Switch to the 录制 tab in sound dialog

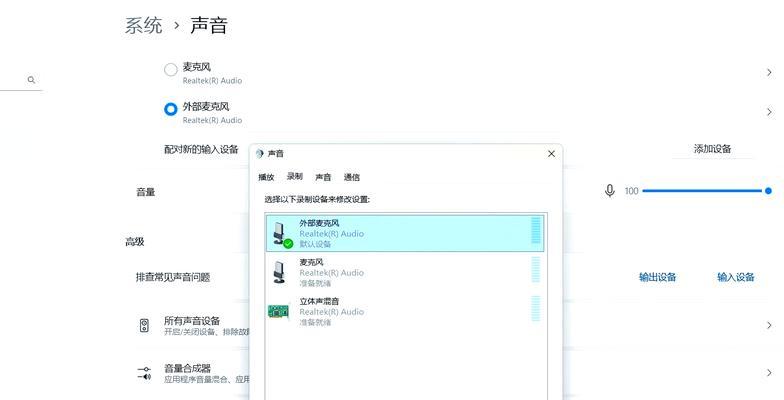tap(294, 176)
